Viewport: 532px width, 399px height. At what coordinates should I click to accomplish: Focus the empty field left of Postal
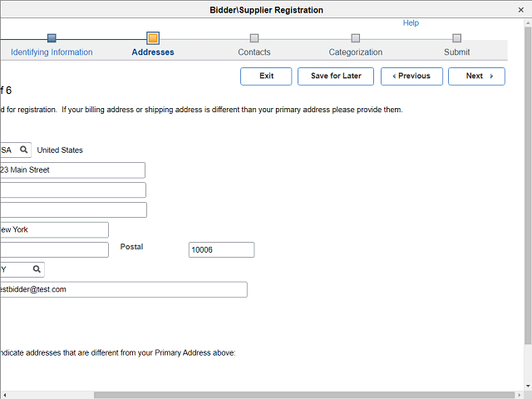coord(54,249)
